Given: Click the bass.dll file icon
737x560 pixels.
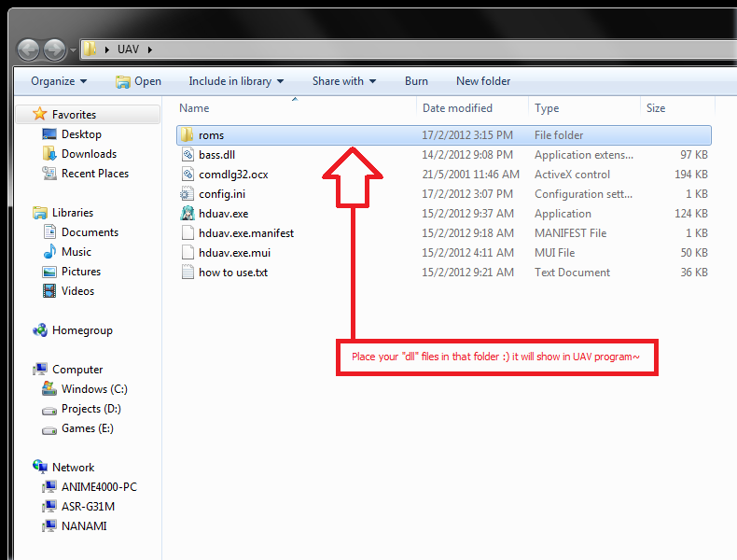Looking at the screenshot, I should tap(188, 155).
